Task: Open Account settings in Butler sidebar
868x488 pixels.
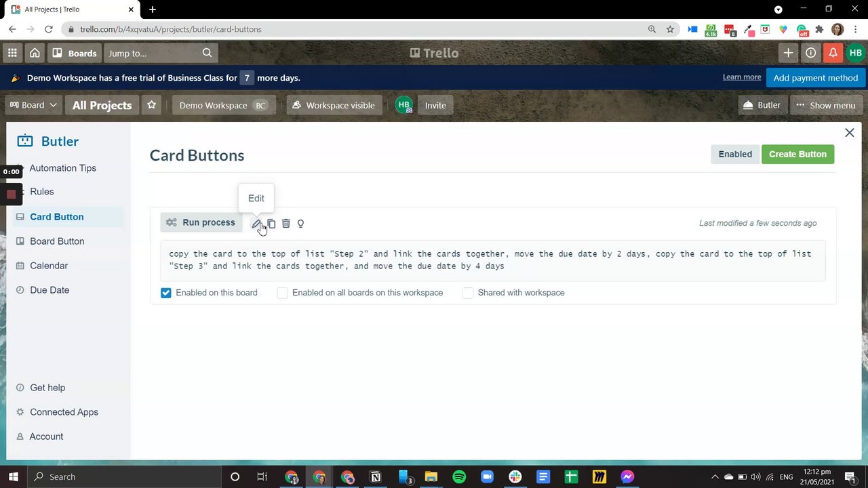Action: tap(46, 436)
